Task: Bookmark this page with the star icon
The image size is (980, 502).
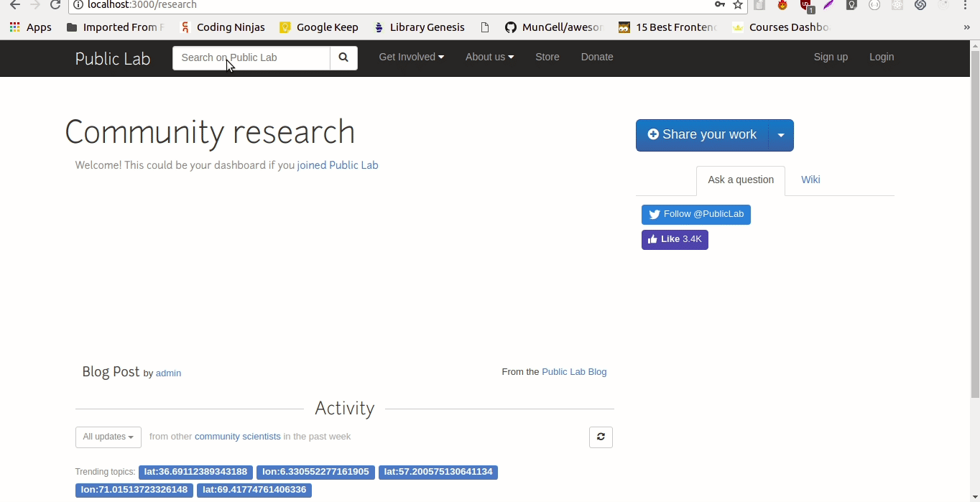Action: [x=738, y=4]
